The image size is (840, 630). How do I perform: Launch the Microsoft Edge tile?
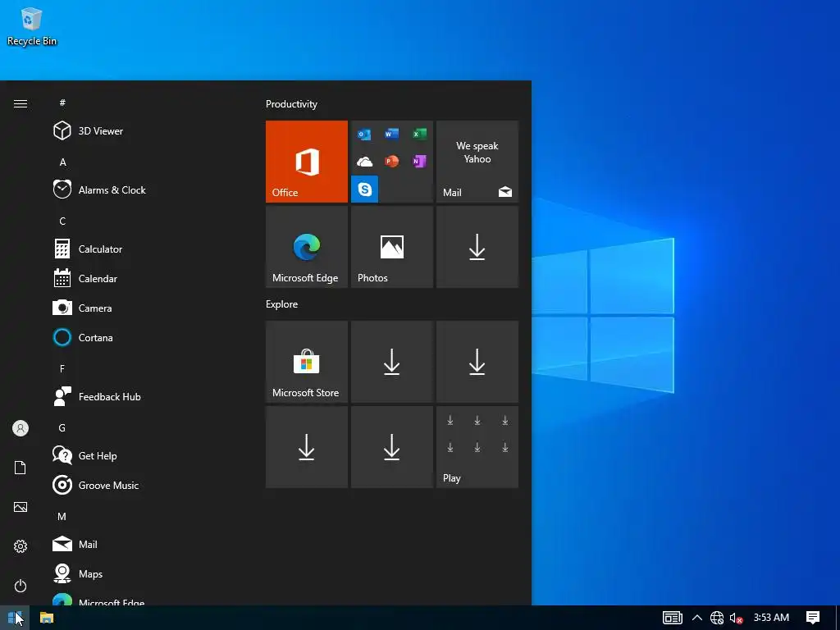point(307,247)
